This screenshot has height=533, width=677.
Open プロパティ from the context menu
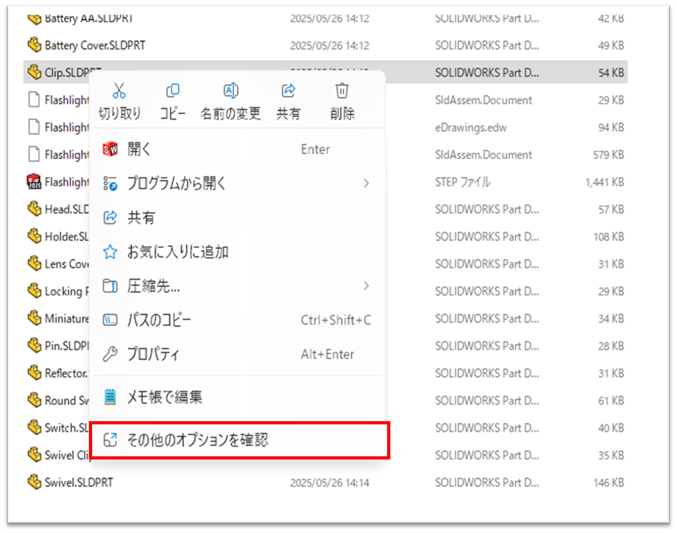pos(153,354)
